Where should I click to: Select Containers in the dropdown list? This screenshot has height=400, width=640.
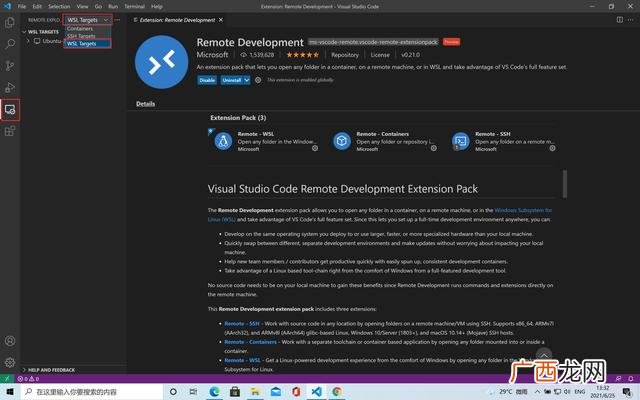87,29
